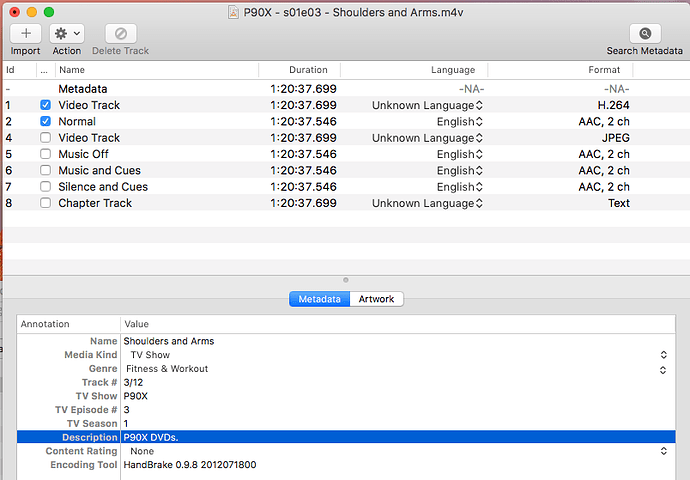This screenshot has height=480, width=690.
Task: Click the Track # value 3/12
Action: tap(133, 382)
